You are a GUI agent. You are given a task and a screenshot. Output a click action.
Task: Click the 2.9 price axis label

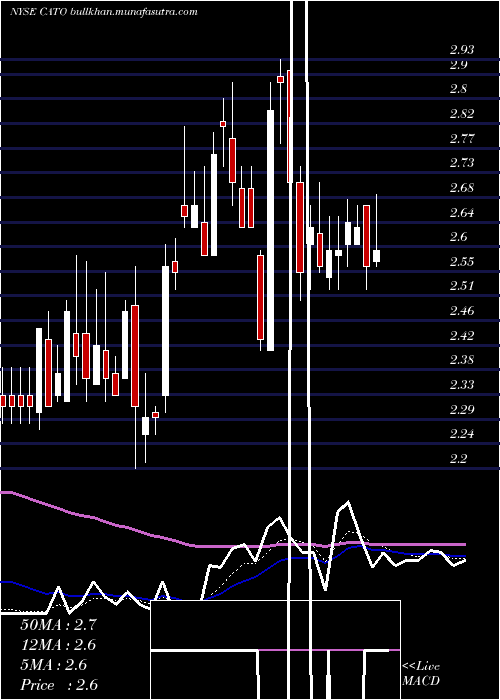point(458,65)
